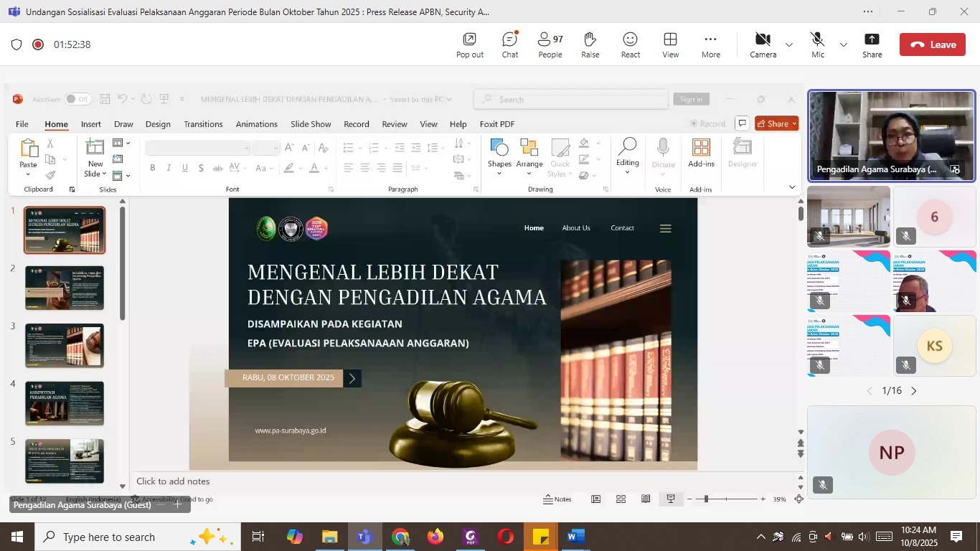Open the Teams Chat panel
The height and width of the screenshot is (551, 980).
coord(510,44)
